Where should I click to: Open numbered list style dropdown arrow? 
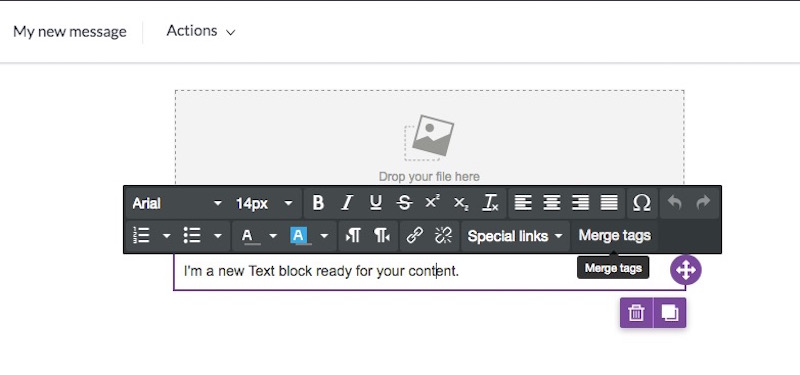166,236
